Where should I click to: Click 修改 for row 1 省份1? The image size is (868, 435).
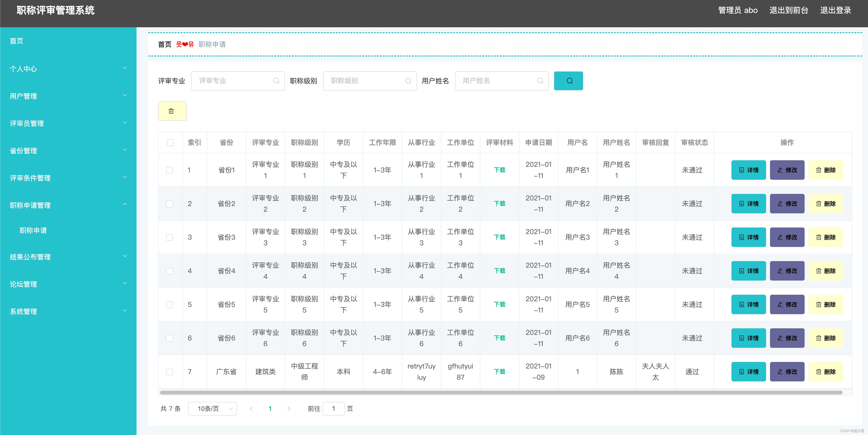click(x=787, y=170)
